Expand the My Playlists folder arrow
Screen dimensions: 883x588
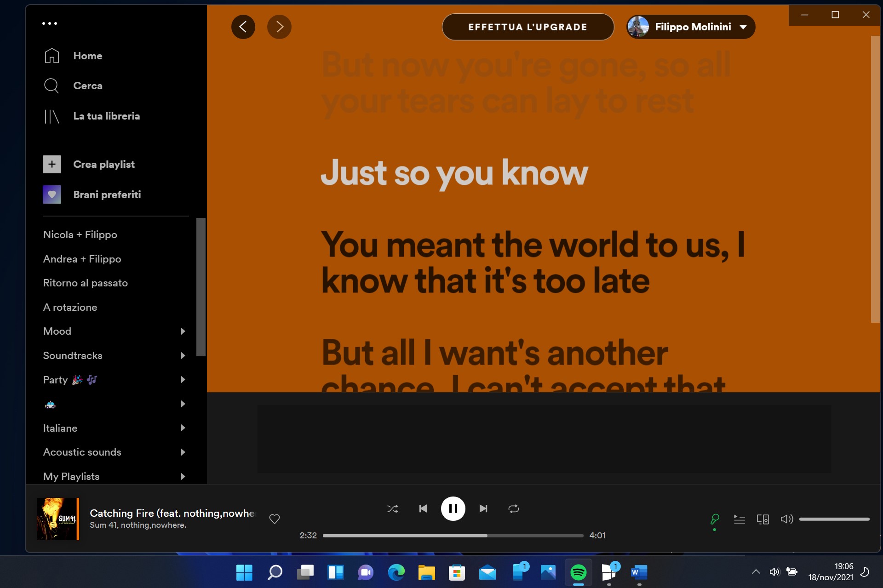[183, 477]
